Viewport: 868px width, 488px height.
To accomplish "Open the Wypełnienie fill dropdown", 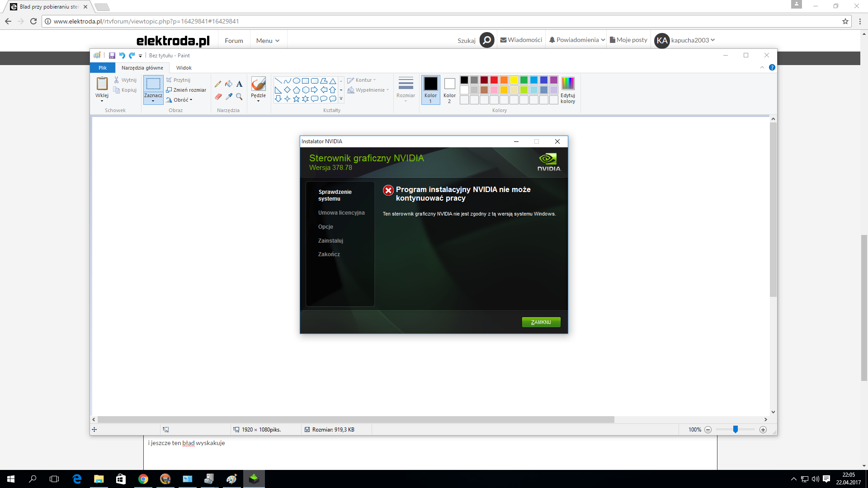I will click(x=368, y=90).
